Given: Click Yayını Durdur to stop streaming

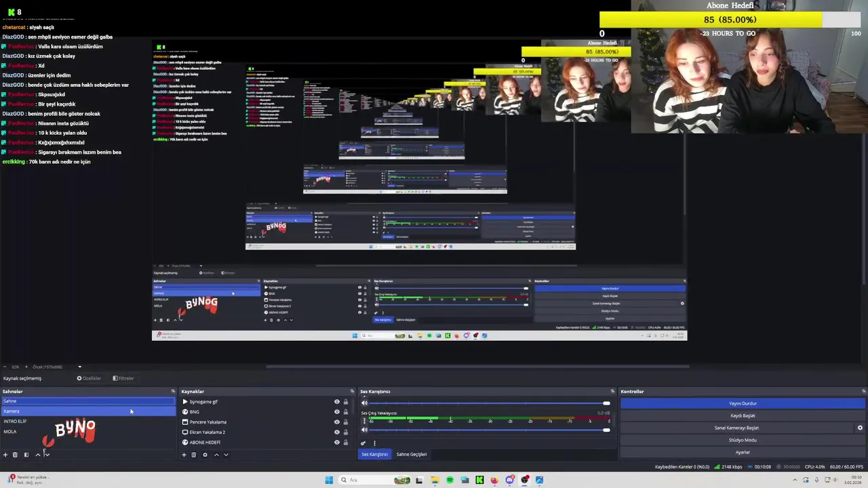Looking at the screenshot, I should pyautogui.click(x=743, y=403).
